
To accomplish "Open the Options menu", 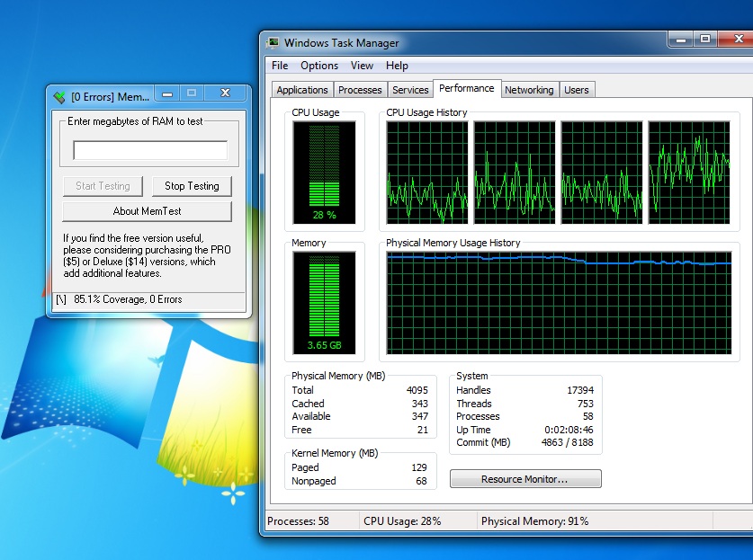I will 319,66.
